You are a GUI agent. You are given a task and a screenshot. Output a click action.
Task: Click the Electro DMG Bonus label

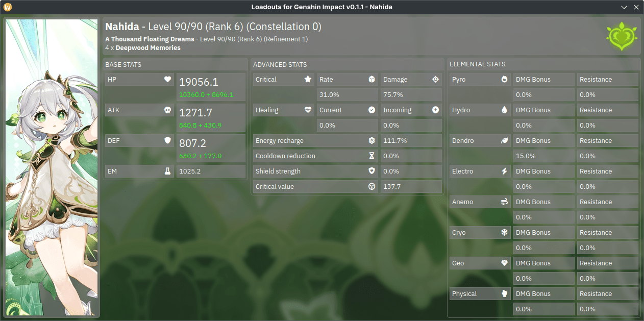tap(533, 171)
